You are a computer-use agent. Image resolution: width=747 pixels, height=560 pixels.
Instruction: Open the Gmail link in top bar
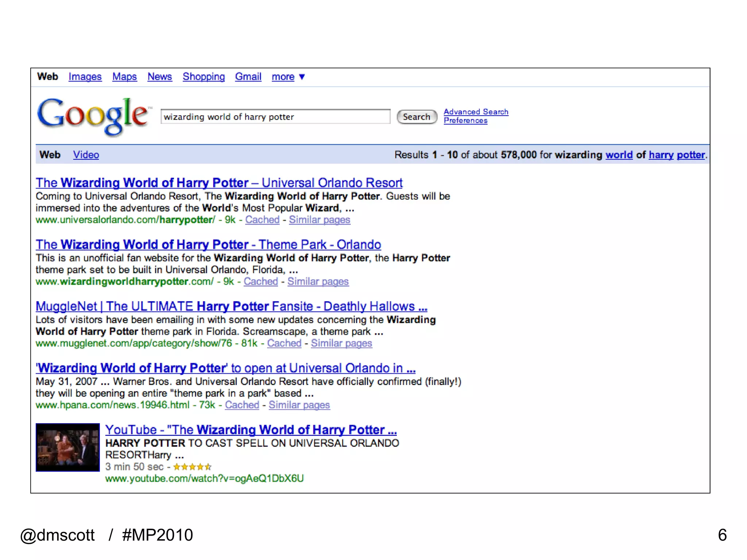[x=248, y=77]
